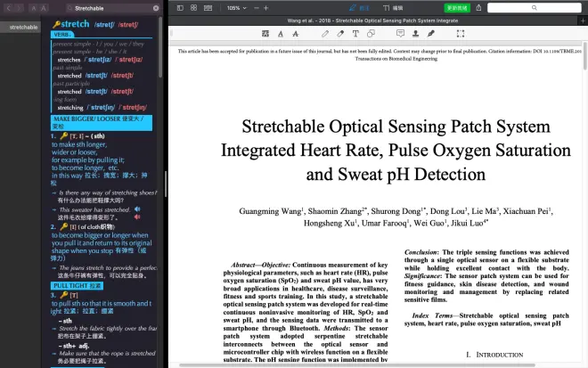This screenshot has height=368, width=588.
Task: Decrease dictionary font size
Action: [34, 8]
